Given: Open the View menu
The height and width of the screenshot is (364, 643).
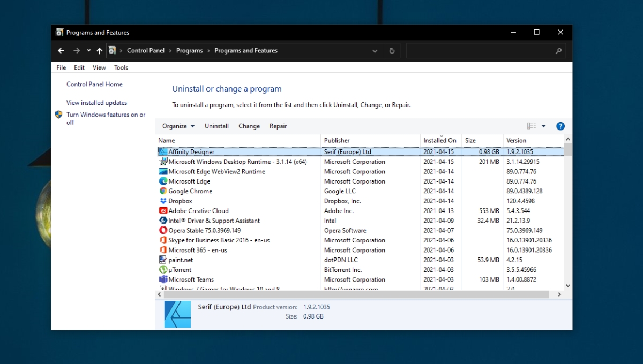Looking at the screenshot, I should pos(99,67).
